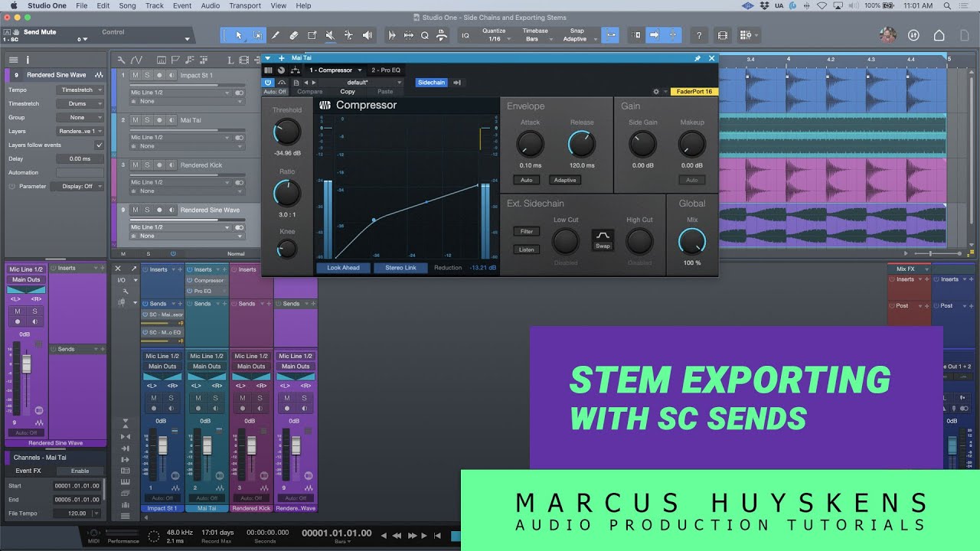Show the Rendered Sine Wave audio icon
This screenshot has height=551, width=980.
(100, 75)
